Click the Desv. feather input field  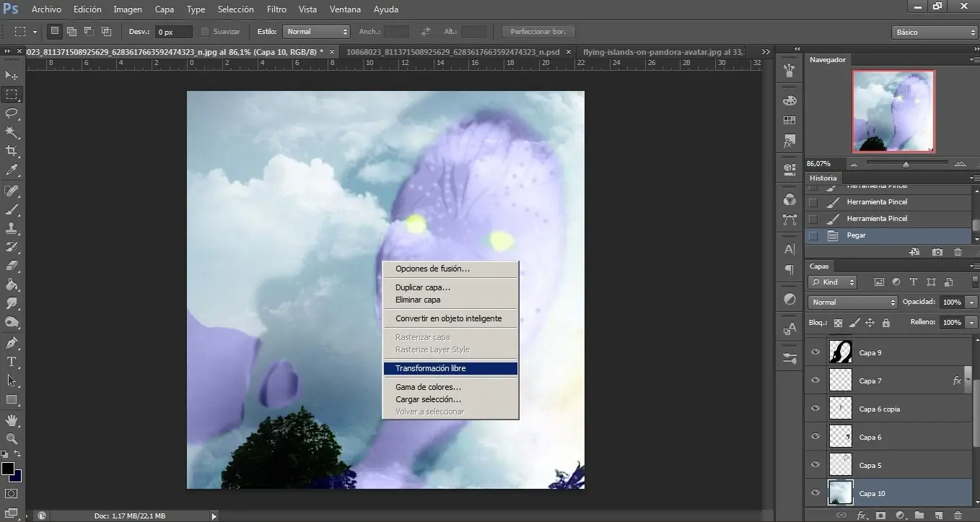[174, 32]
